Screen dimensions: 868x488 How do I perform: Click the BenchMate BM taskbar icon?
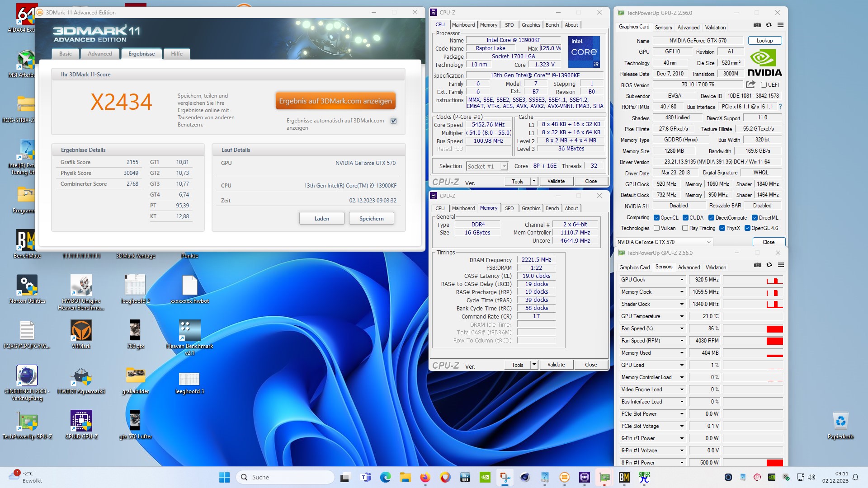(624, 477)
